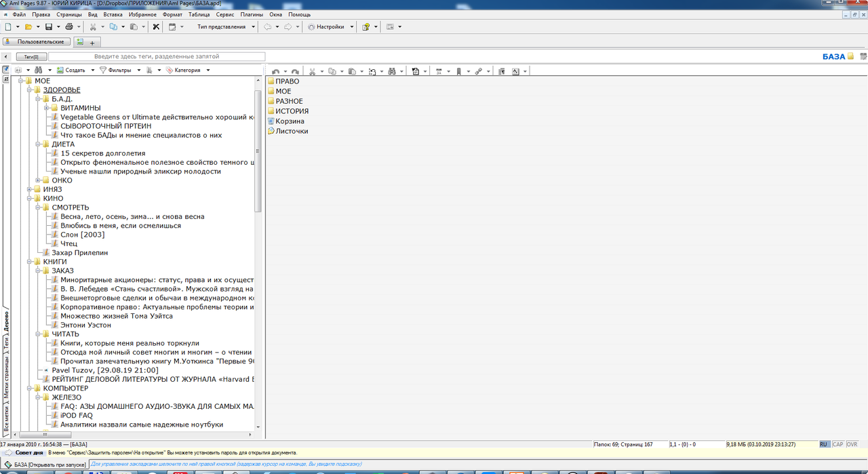Click the binoculars find icon in editor toolbar
The width and height of the screenshot is (868, 474).
[x=392, y=71]
